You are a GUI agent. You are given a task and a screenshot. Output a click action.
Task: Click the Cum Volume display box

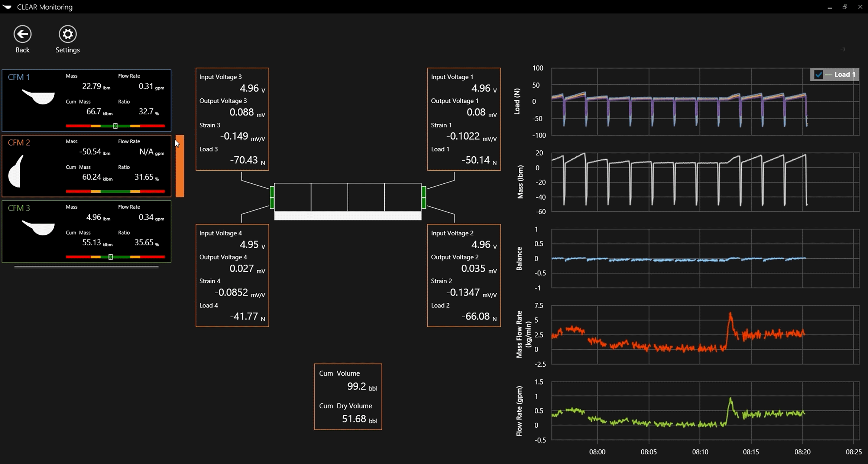(348, 396)
